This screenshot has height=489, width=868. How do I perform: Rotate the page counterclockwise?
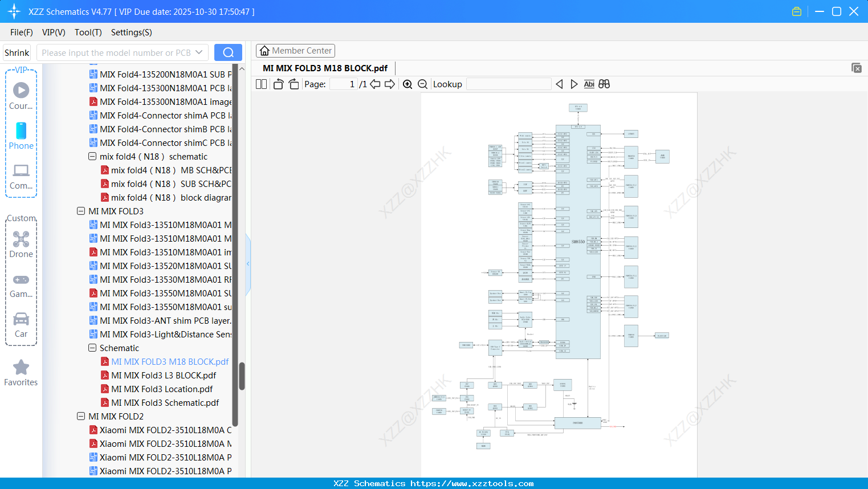click(x=278, y=84)
